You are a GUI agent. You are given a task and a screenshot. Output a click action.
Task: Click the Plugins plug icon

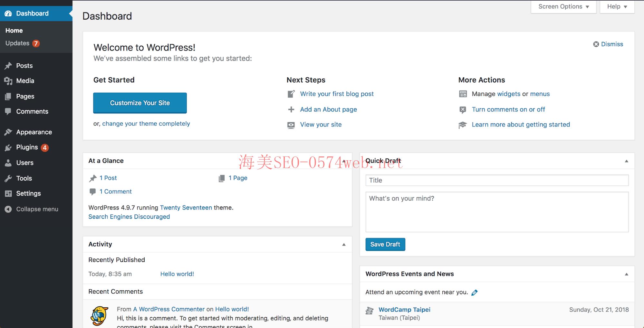pyautogui.click(x=9, y=147)
